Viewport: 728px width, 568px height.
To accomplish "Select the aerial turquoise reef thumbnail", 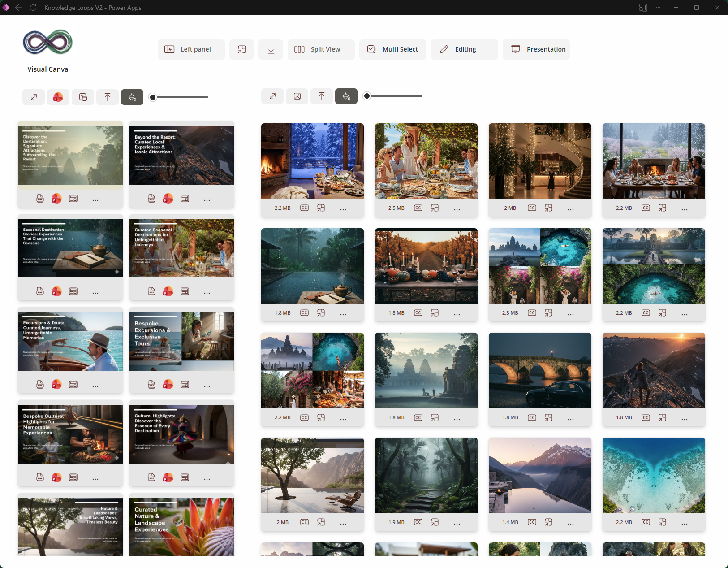I will click(x=654, y=475).
